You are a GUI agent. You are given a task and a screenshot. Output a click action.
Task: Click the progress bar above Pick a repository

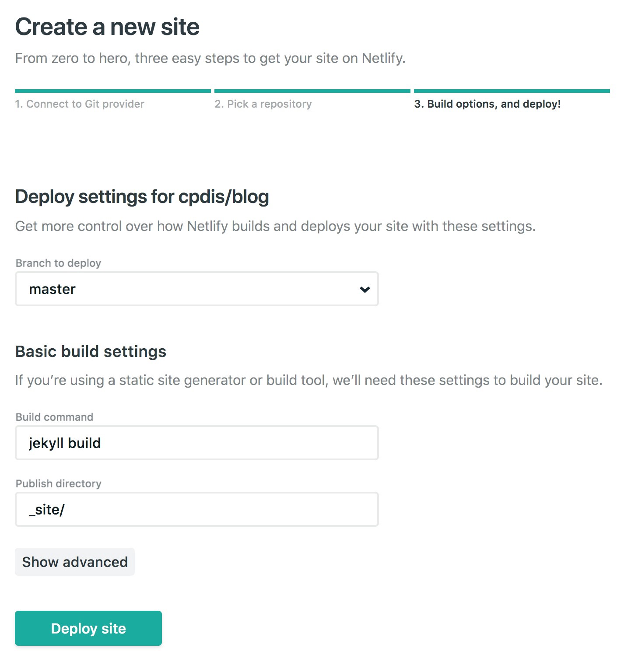pos(312,91)
